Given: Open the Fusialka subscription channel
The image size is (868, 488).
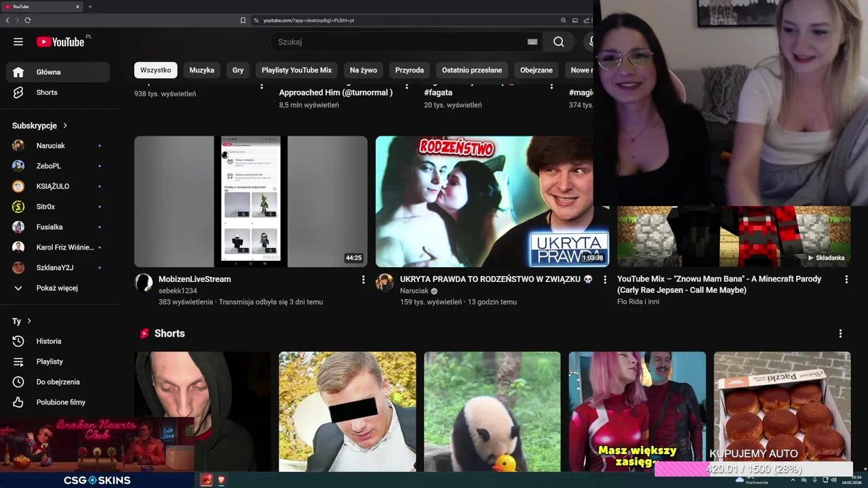Looking at the screenshot, I should pyautogui.click(x=58, y=227).
